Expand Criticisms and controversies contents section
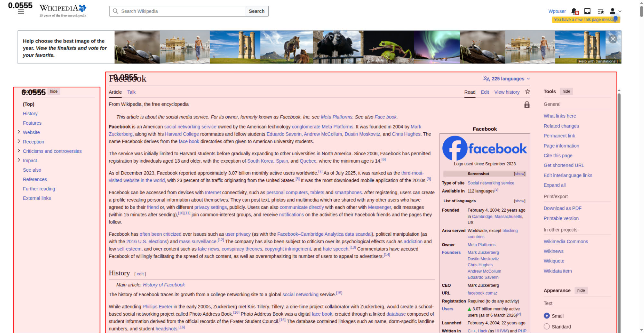Viewport: 644px width, 333px height. 19,151
